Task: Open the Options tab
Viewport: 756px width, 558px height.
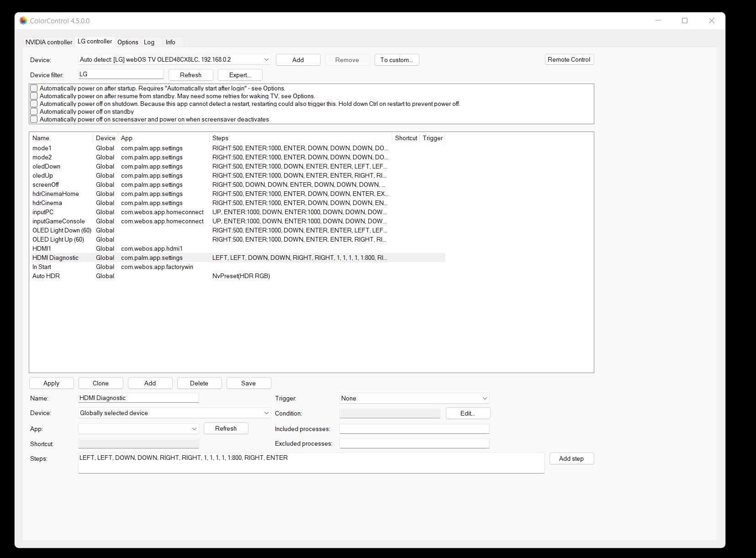Action: [128, 42]
